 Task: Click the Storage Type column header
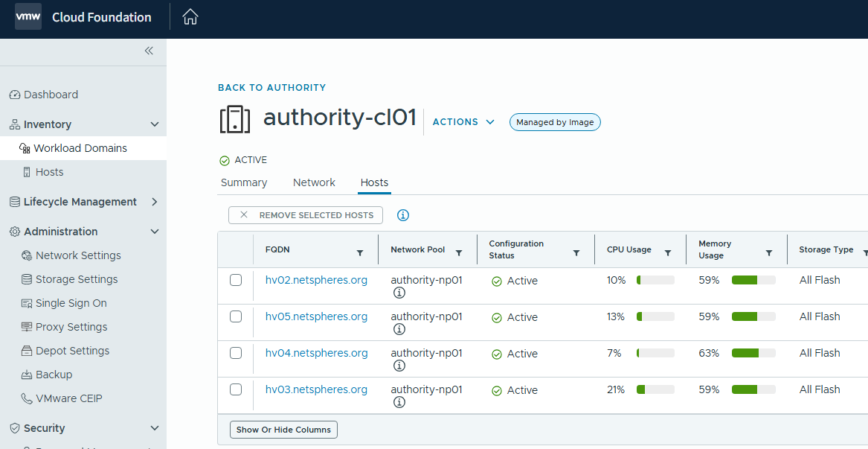coord(826,249)
